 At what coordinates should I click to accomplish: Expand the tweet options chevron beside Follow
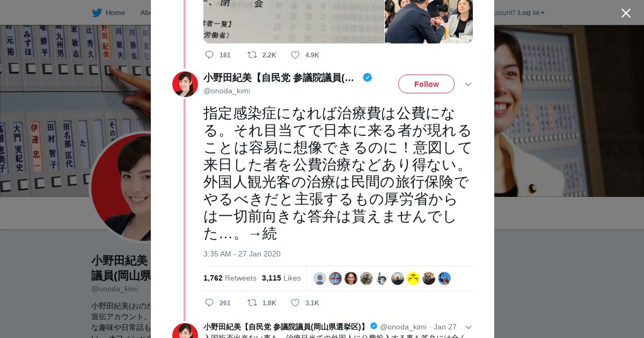tap(468, 84)
